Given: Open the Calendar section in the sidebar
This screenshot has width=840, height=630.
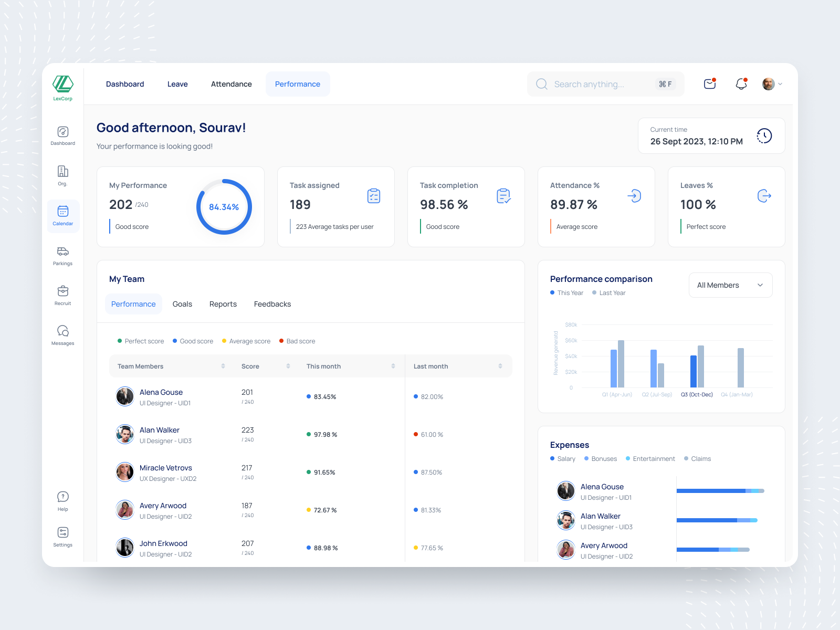Looking at the screenshot, I should [x=62, y=215].
